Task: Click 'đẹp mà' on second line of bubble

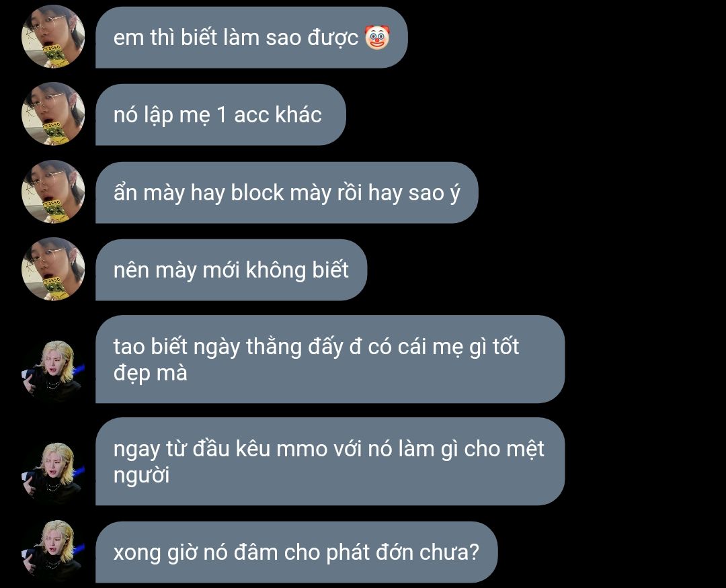Action: [151, 373]
